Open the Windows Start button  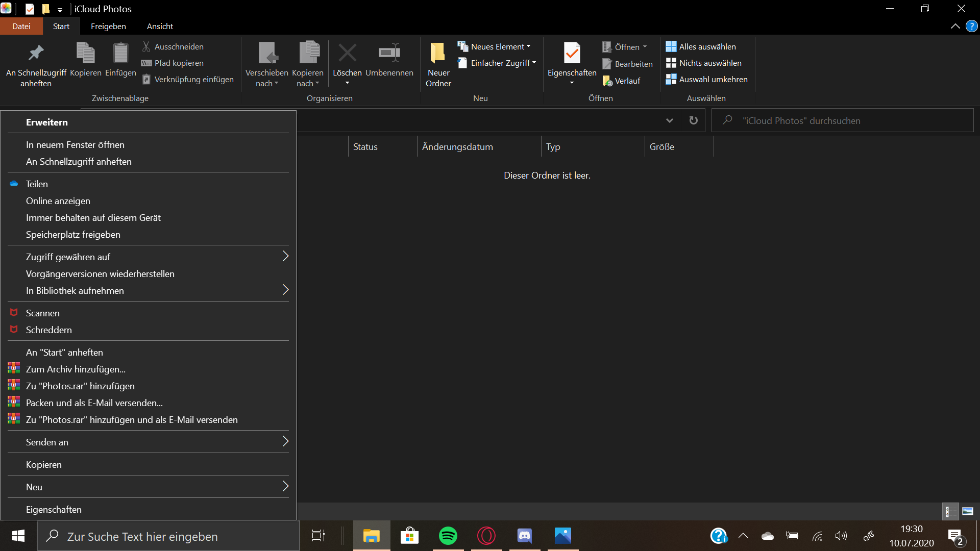(18, 536)
